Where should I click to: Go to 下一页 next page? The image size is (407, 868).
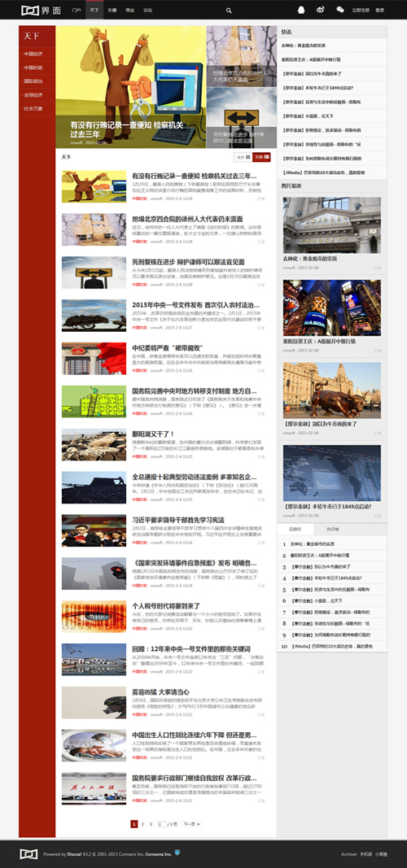pos(191,824)
